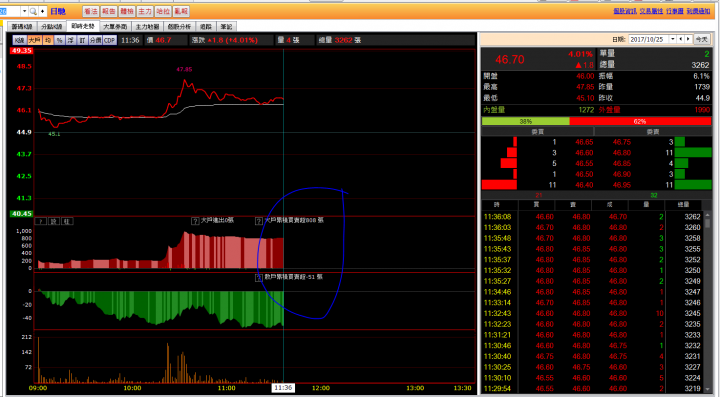Viewport: 720px width, 397px height.
Task: Select the 11:29:54 tick row
Action: coord(592,389)
